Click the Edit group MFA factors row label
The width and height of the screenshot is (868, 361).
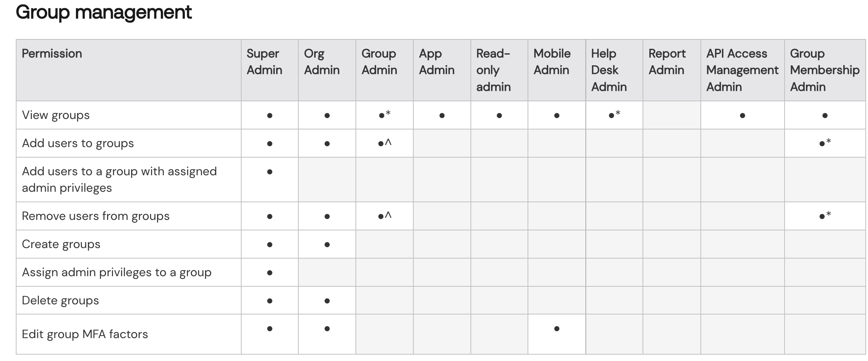(85, 334)
